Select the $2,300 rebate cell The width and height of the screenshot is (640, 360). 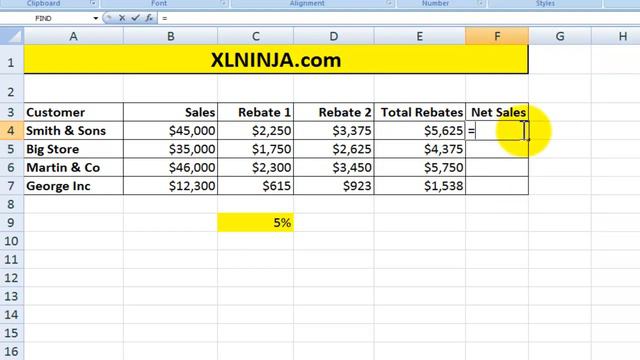click(256, 167)
